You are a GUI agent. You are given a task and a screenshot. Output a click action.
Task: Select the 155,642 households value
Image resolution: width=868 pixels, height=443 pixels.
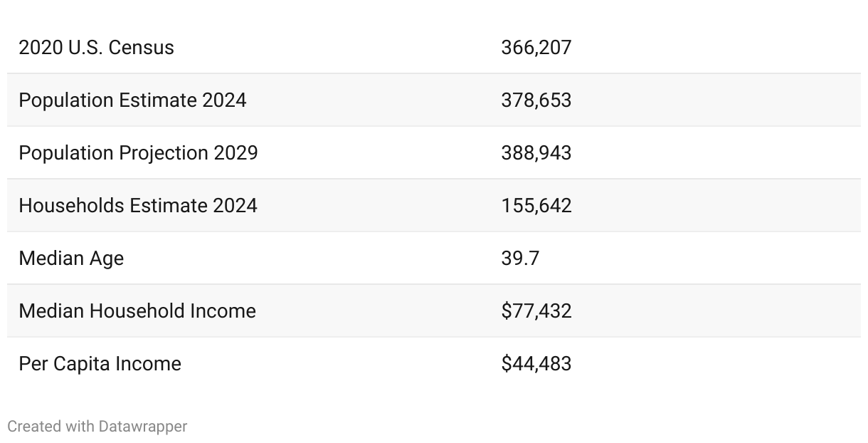coord(536,206)
